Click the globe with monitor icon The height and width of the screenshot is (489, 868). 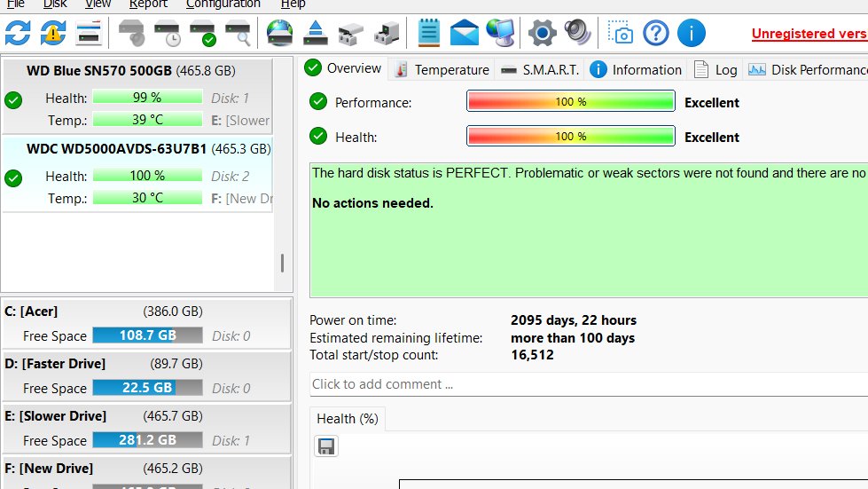click(500, 33)
